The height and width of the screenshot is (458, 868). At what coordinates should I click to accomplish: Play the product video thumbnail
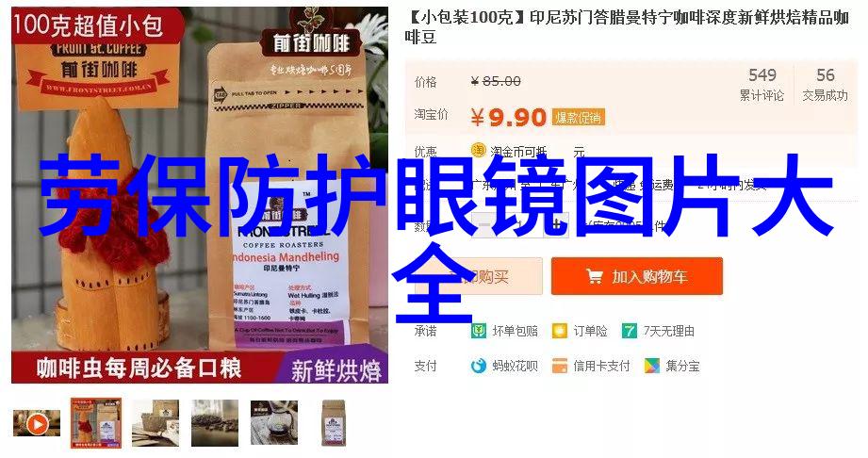37,423
